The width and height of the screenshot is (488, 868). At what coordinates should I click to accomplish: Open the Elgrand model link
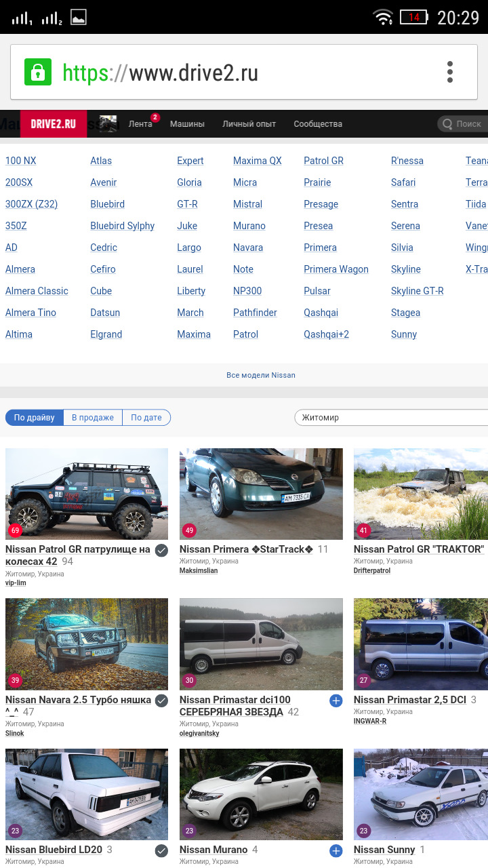pyautogui.click(x=106, y=334)
